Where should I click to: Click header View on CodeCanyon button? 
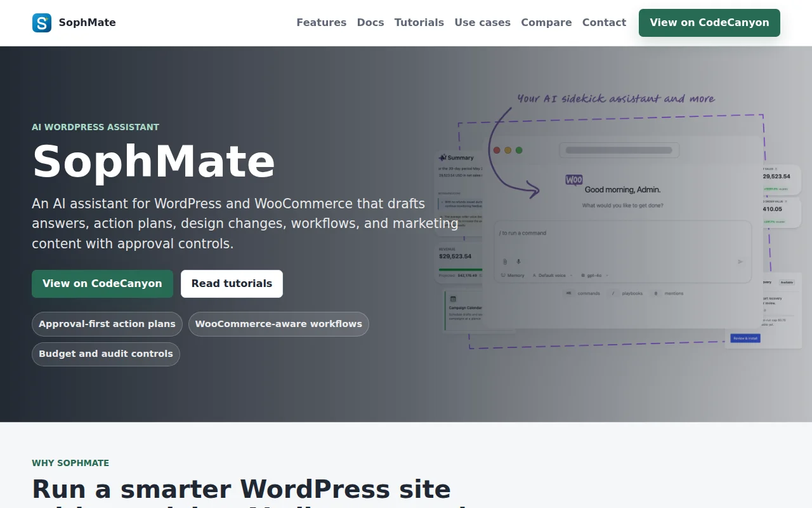click(709, 23)
